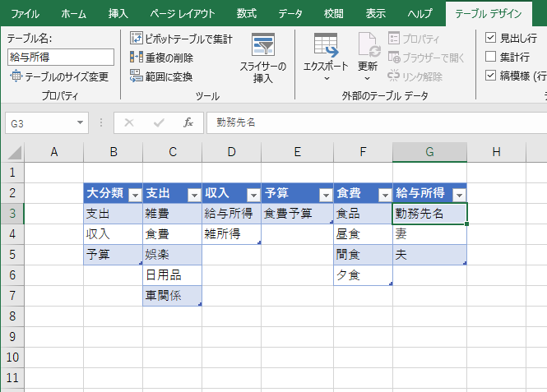Open the 挿入 ribbon tab
Image resolution: width=547 pixels, height=392 pixels.
pos(118,14)
